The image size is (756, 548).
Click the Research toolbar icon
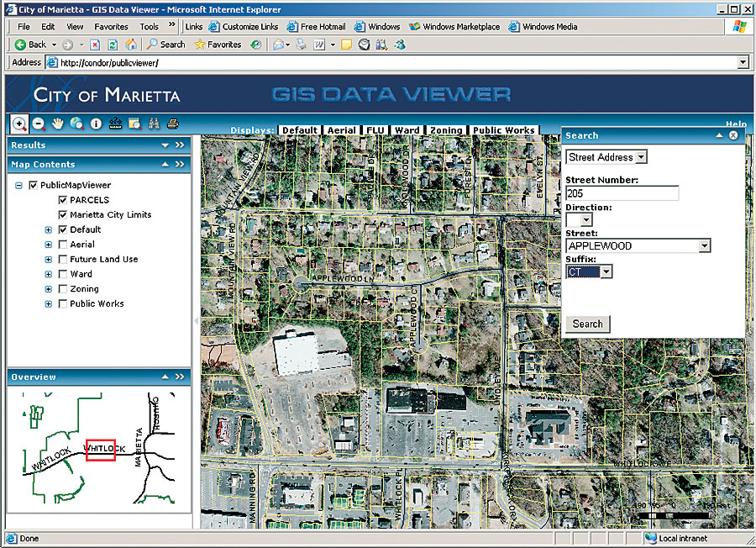coord(382,45)
